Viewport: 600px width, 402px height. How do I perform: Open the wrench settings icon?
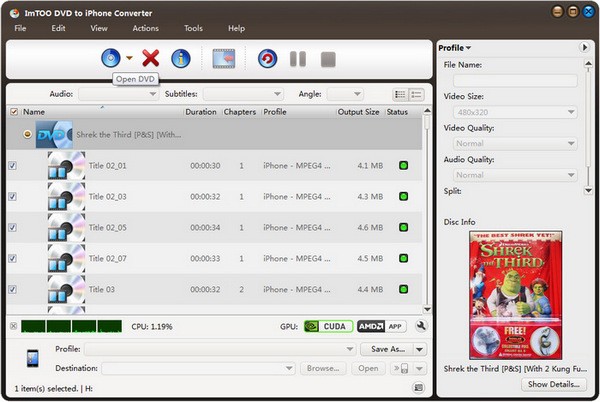(x=422, y=326)
